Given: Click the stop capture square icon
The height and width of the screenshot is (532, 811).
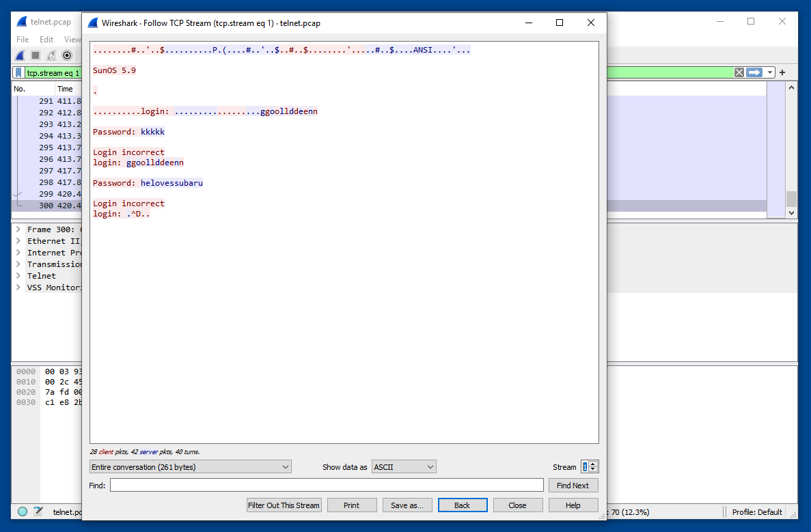Looking at the screenshot, I should [36, 55].
